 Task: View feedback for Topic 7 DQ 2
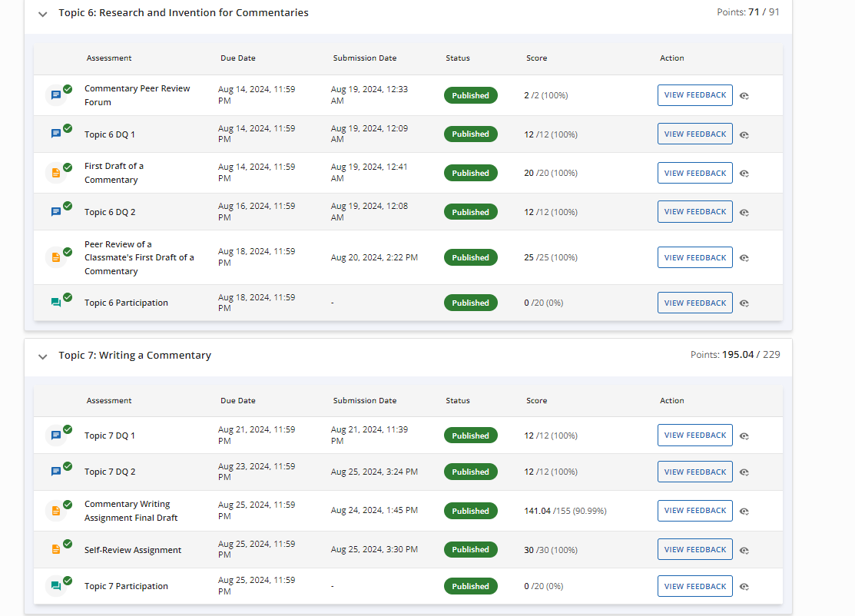(694, 472)
